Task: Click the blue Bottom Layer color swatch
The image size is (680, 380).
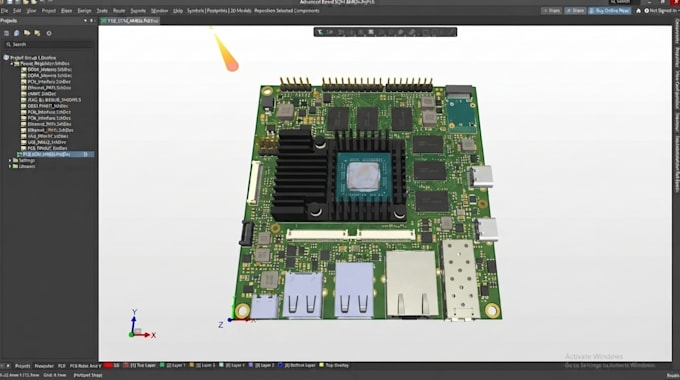Action: point(280,366)
